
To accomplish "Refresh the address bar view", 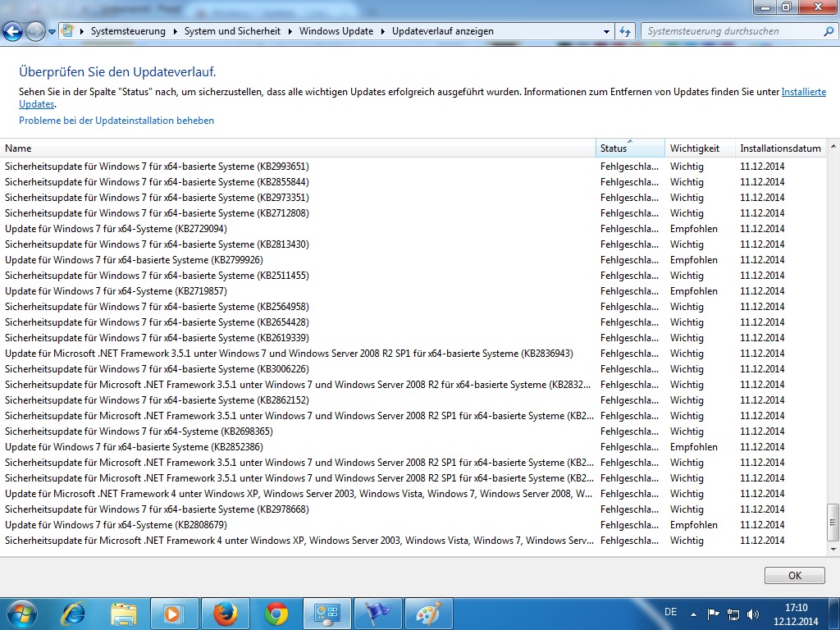I will (624, 31).
